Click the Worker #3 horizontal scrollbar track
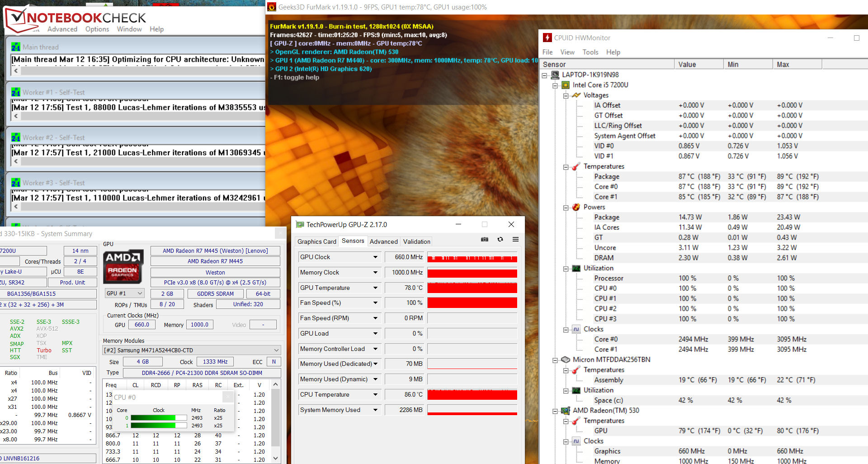This screenshot has width=868, height=464. 143,206
